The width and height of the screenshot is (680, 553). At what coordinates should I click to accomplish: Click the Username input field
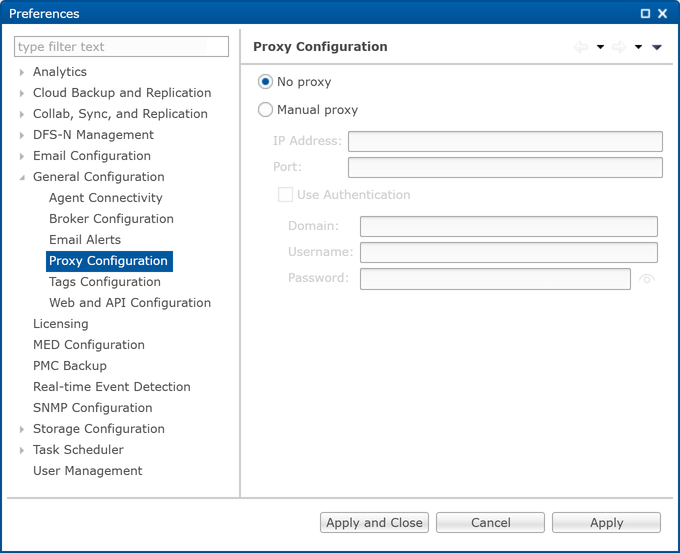pos(509,252)
